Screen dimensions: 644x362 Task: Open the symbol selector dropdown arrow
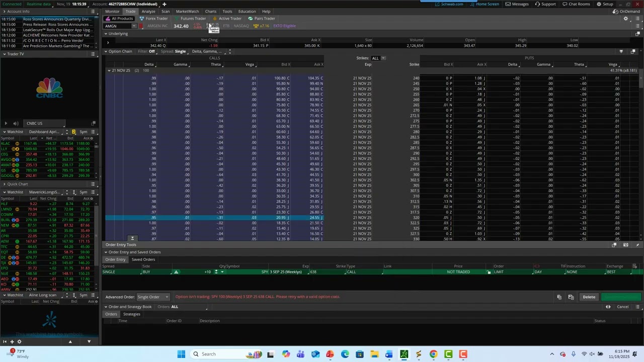(x=134, y=26)
